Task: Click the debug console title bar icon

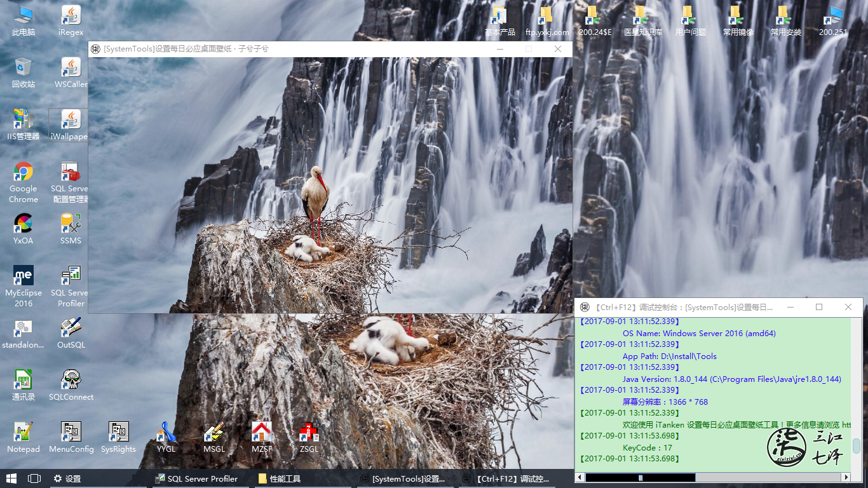Action: pos(585,307)
